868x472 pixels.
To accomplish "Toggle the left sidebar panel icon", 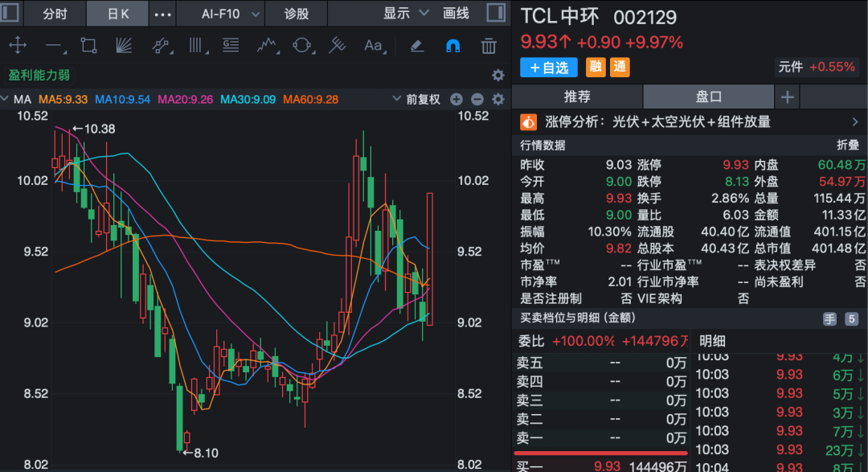I will (x=10, y=13).
